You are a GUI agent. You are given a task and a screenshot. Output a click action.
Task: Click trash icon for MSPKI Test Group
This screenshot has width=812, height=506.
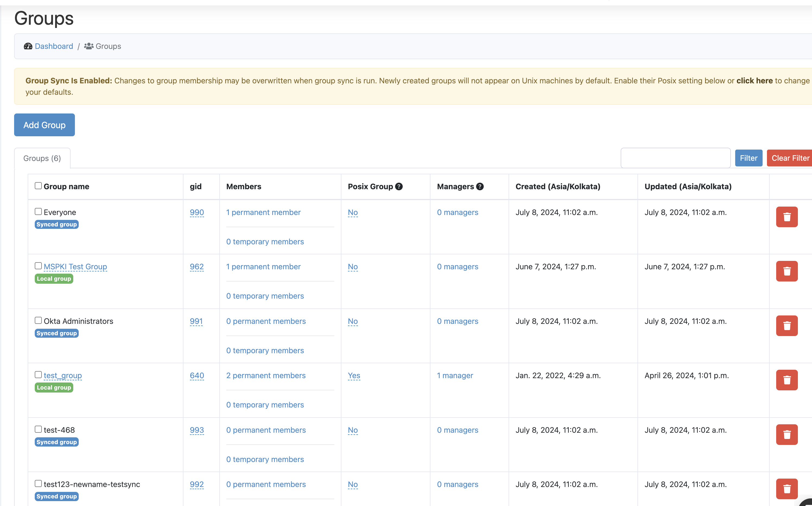[786, 271]
